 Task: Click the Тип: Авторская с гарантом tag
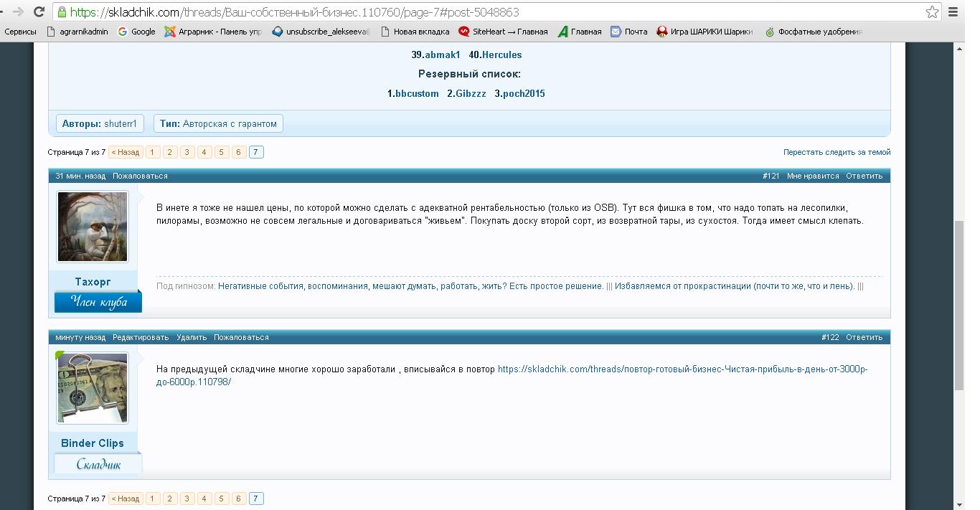(x=218, y=123)
